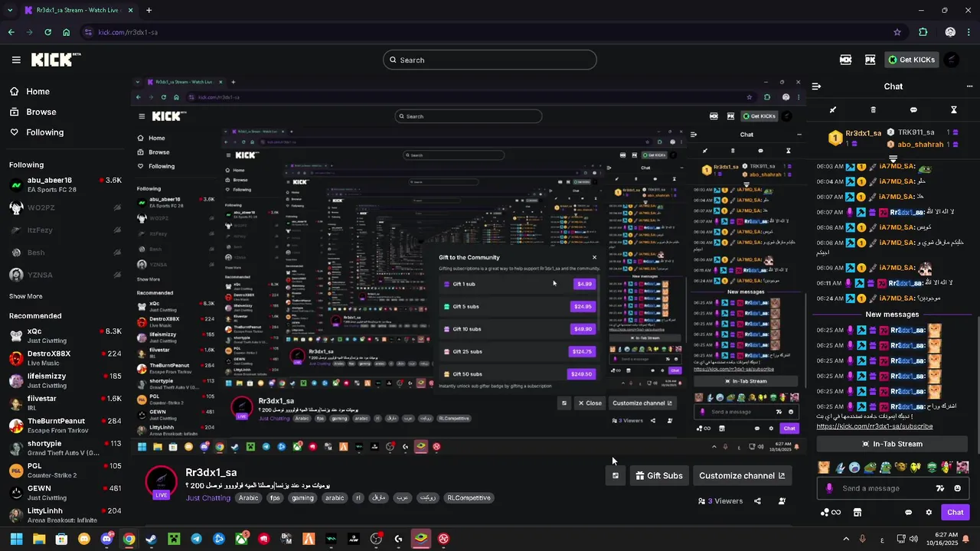Click the Gift Subs button
The width and height of the screenshot is (980, 551).
(658, 475)
